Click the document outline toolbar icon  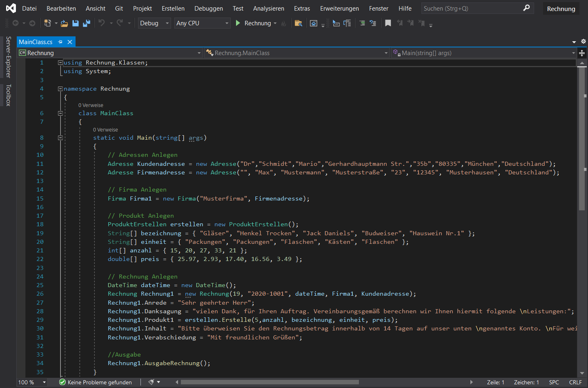[347, 23]
